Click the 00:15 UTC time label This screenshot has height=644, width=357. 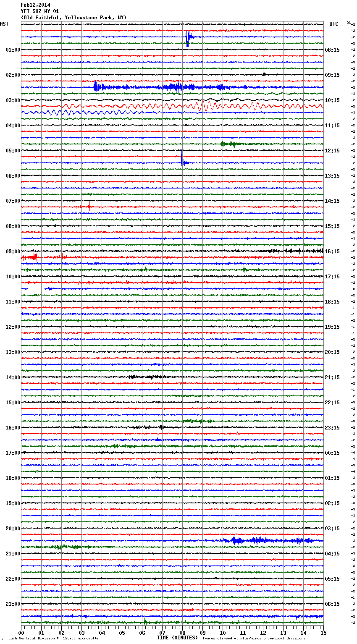tap(332, 453)
